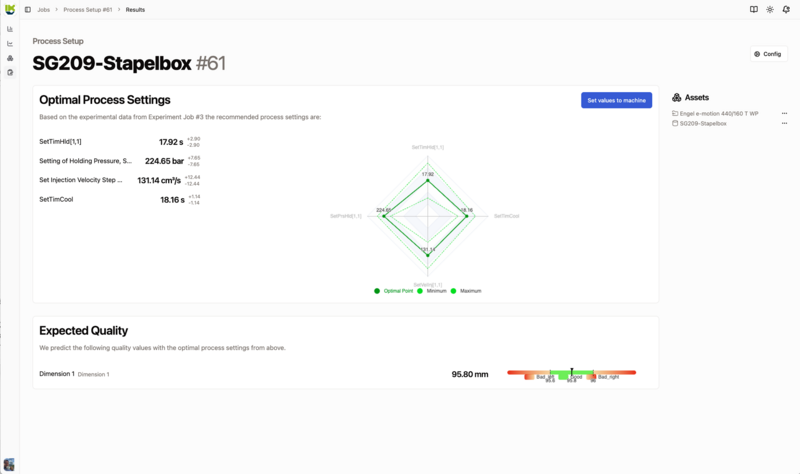
Task: Open the documentation book icon
Action: coord(753,9)
